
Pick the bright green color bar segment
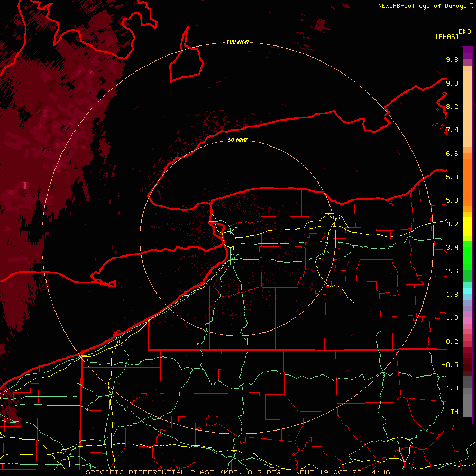tap(467, 255)
